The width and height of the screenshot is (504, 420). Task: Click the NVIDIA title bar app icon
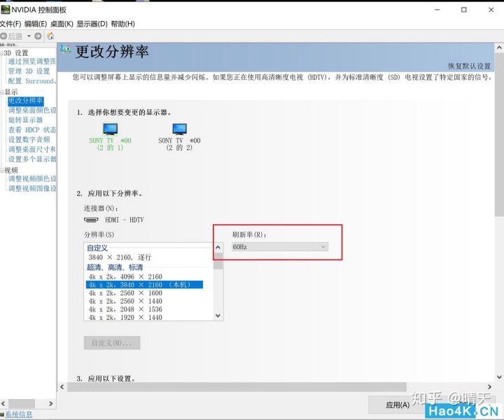(x=5, y=10)
